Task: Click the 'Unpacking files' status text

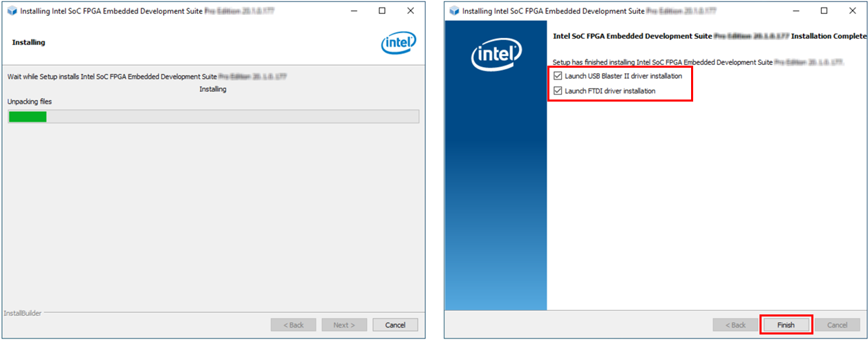Action: click(x=30, y=102)
